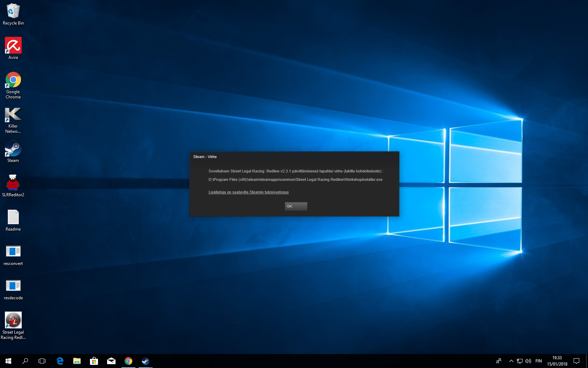Click OK in the Steam error dialog
The image size is (588, 368).
click(x=296, y=206)
